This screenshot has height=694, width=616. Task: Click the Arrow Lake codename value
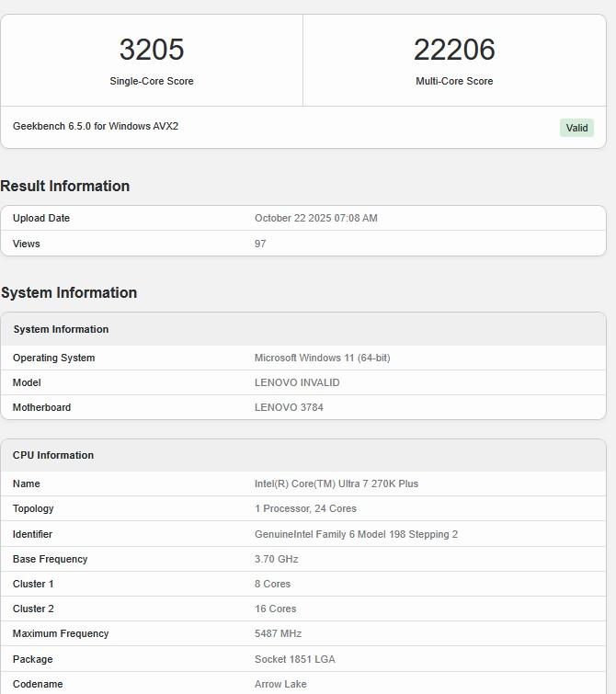[x=280, y=684]
